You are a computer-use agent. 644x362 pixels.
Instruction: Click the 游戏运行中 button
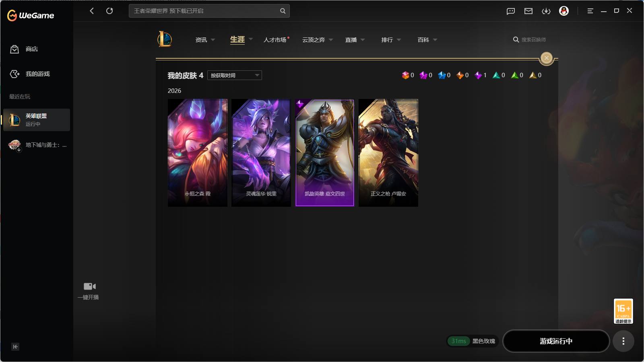tap(556, 341)
